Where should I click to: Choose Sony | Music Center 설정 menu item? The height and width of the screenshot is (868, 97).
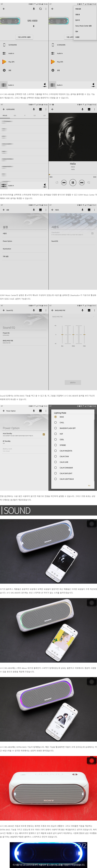coord(83,26)
